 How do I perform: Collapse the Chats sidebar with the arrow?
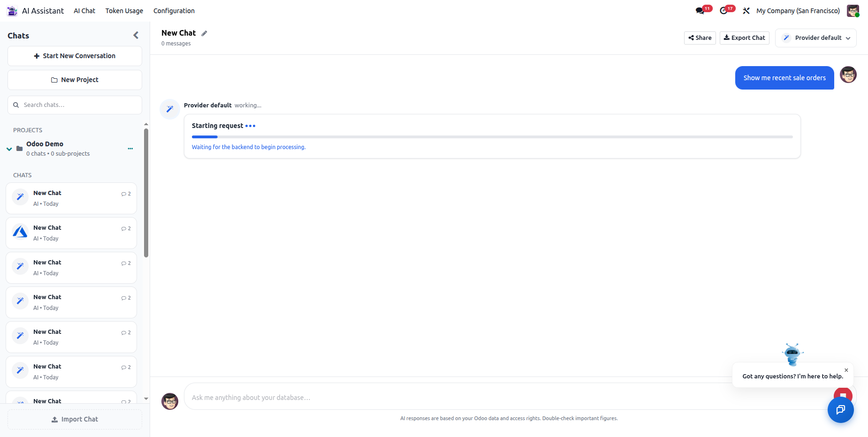pyautogui.click(x=136, y=35)
